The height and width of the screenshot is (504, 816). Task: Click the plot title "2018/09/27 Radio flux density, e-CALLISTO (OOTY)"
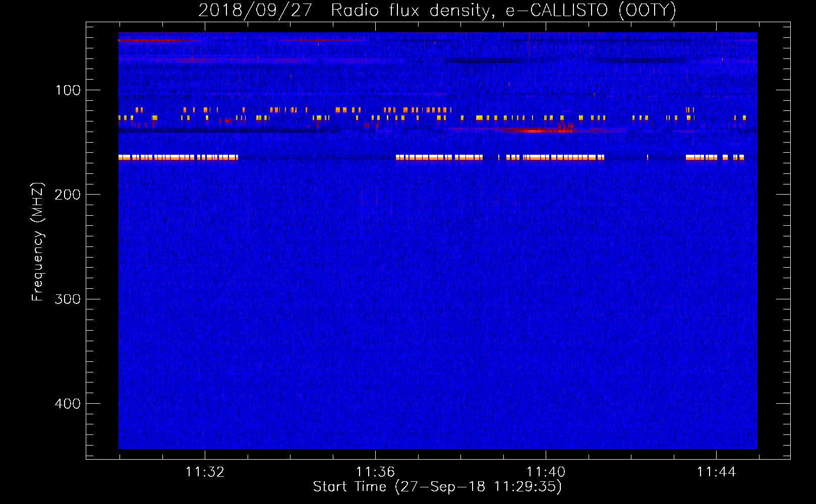tap(437, 10)
